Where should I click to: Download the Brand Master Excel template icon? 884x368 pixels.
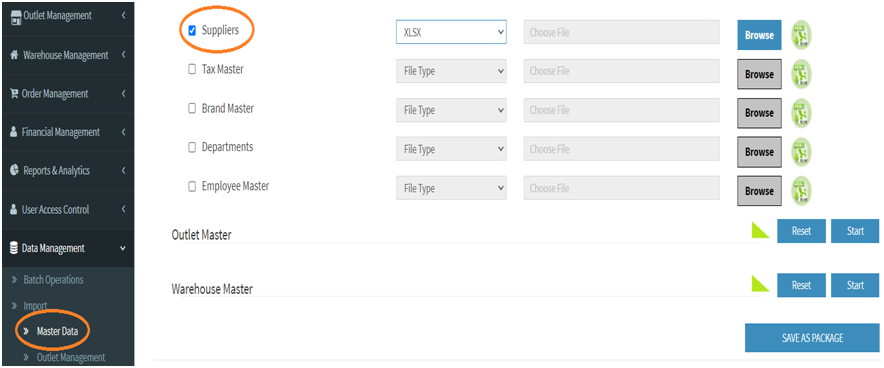802,113
